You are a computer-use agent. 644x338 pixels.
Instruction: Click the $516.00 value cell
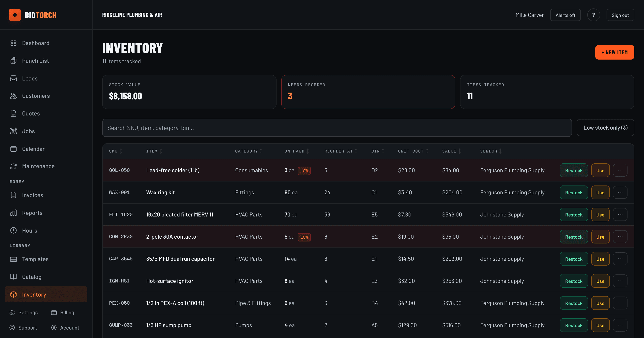coord(451,325)
